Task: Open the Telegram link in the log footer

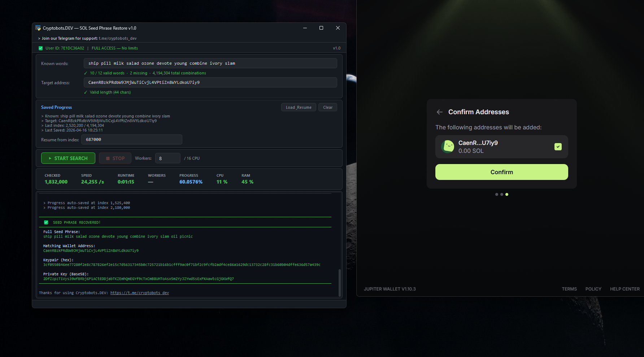Action: click(139, 293)
